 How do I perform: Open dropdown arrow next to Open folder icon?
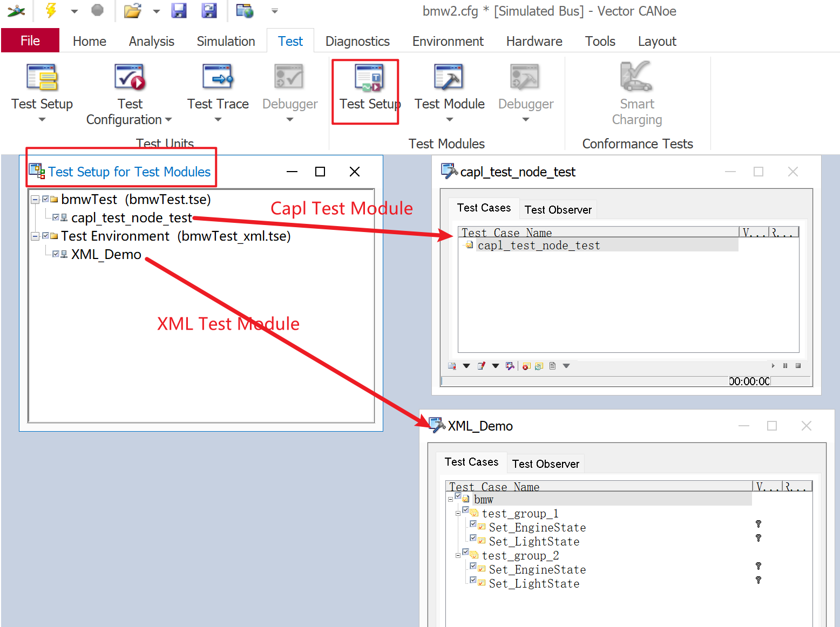point(157,11)
